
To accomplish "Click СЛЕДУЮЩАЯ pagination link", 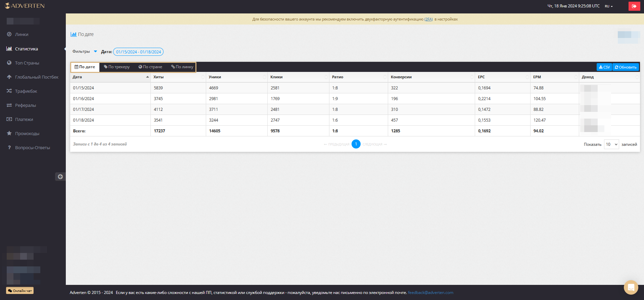I will point(375,144).
